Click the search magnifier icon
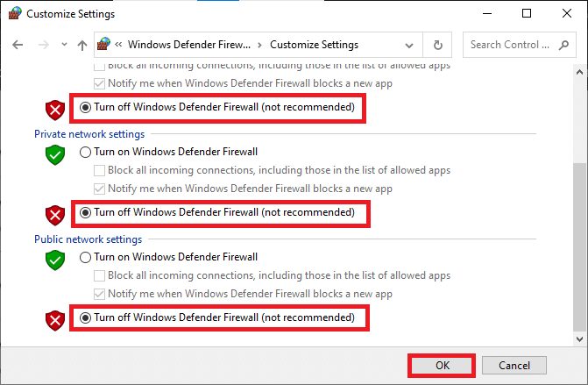588x385 pixels. click(563, 45)
